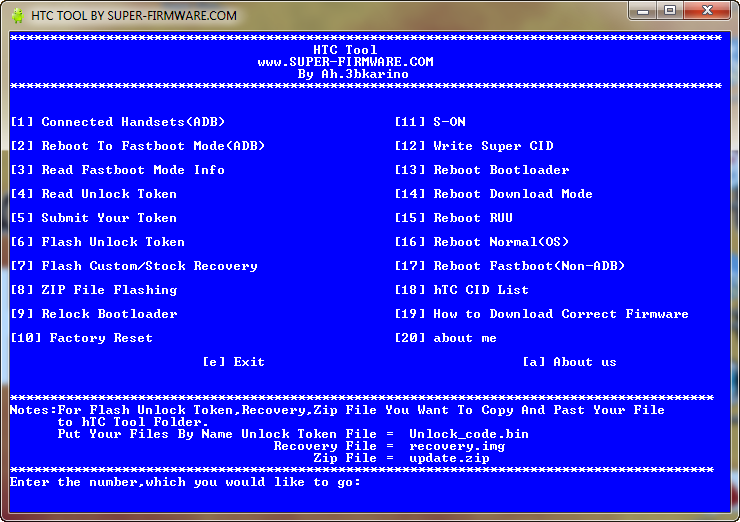740x522 pixels.
Task: Click the '[a] About us' option
Action: (x=569, y=362)
